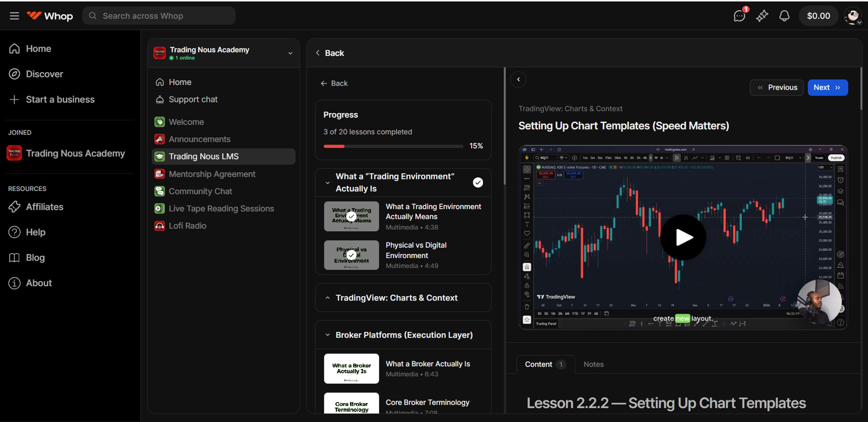Click the Lesson 2.2.2 heading text
This screenshot has width=868, height=422.
pos(666,403)
